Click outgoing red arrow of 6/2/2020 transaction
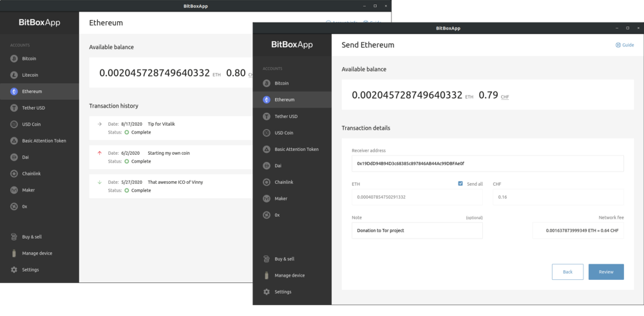This screenshot has height=316, width=644. 99,153
